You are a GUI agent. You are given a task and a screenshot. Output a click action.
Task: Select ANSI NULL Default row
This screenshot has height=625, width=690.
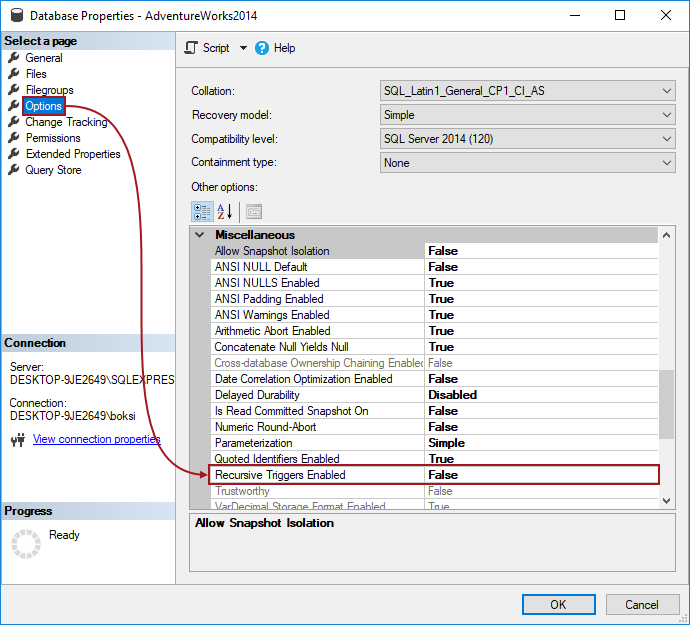tap(434, 267)
